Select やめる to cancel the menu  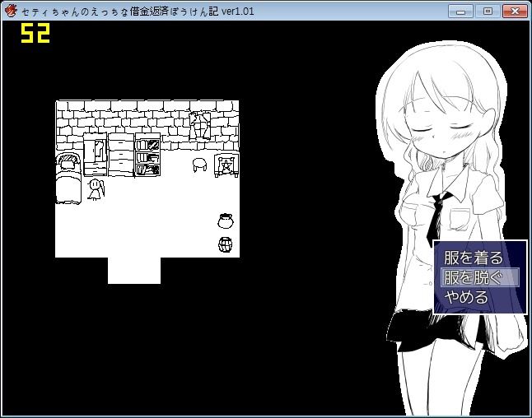[466, 297]
